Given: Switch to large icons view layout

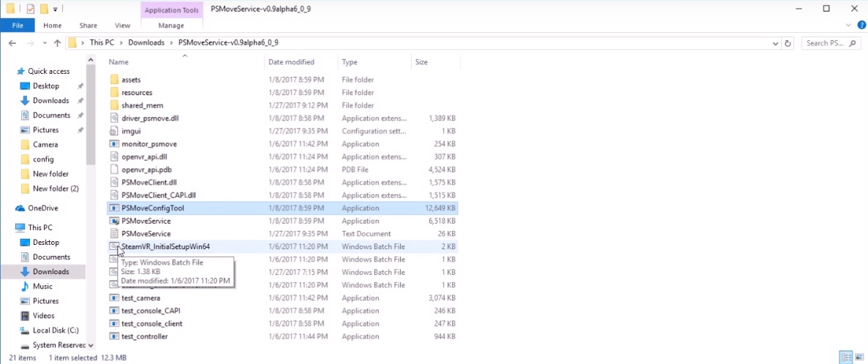Looking at the screenshot, I should coord(858,357).
